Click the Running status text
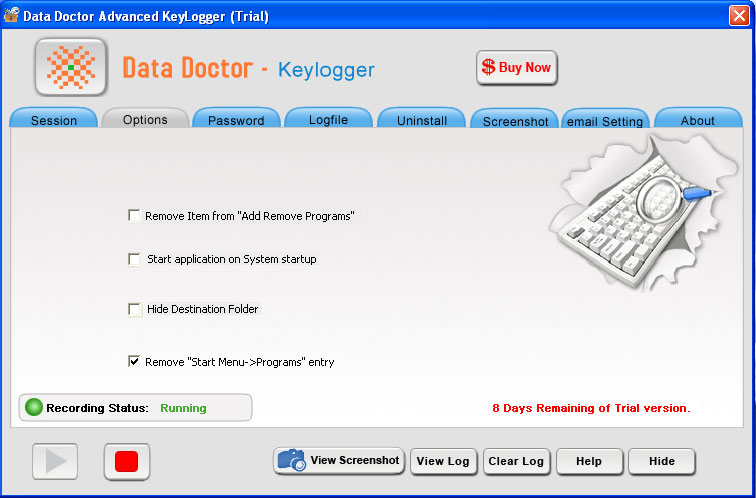The height and width of the screenshot is (498, 756). (183, 408)
